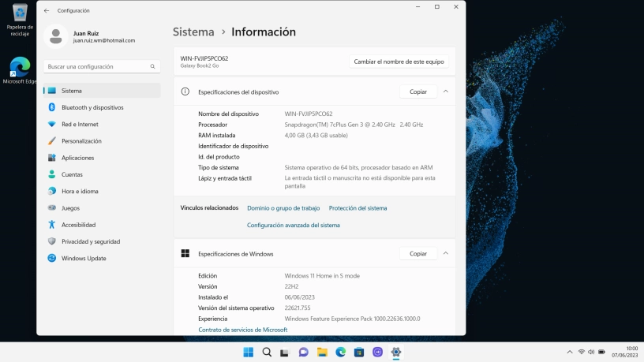
Task: Select Aplicaciones in the sidebar
Action: (x=102, y=158)
